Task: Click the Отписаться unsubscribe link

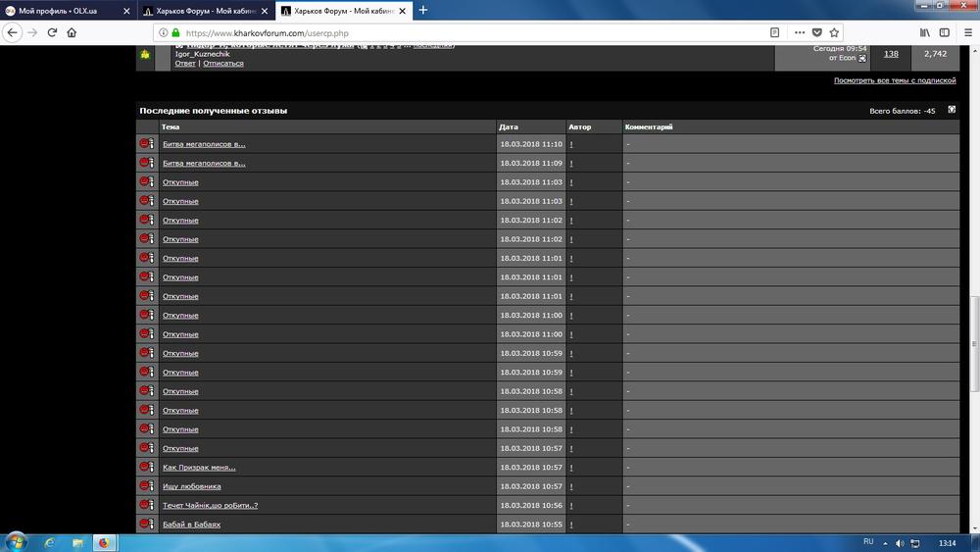Action: pos(223,63)
